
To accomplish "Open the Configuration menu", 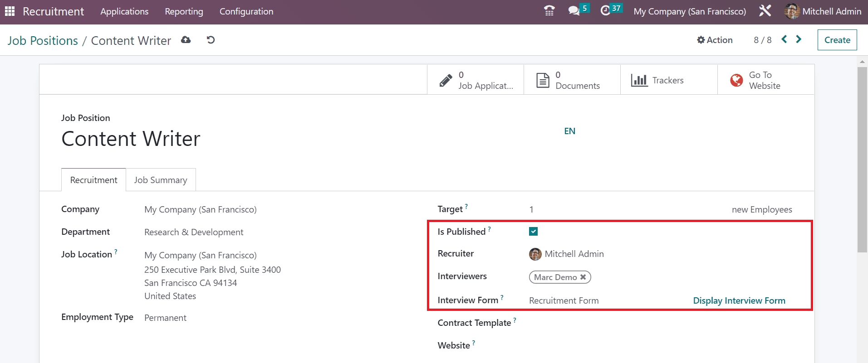I will (246, 11).
